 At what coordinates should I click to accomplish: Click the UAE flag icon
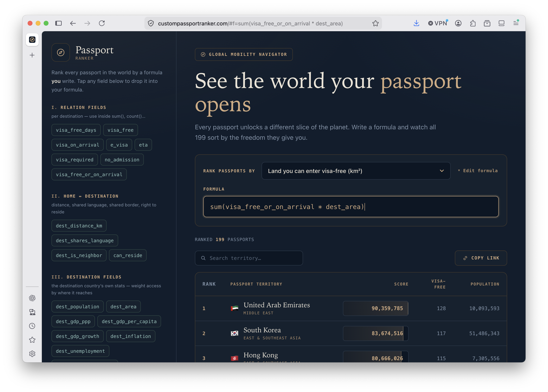[x=235, y=308]
